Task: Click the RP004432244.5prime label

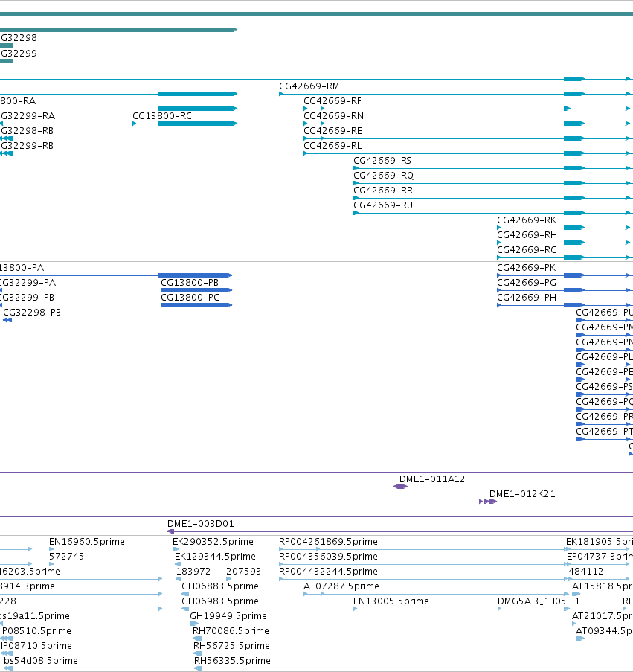Action: pyautogui.click(x=328, y=572)
